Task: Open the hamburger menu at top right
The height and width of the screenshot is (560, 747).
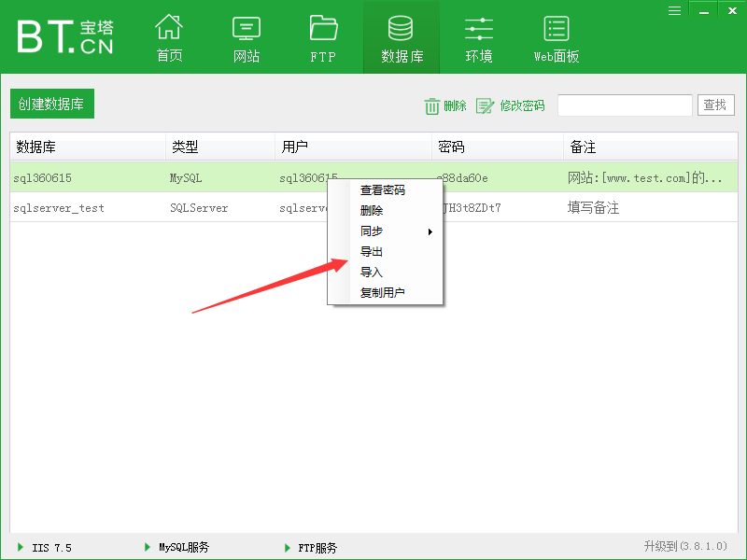Action: (x=674, y=10)
